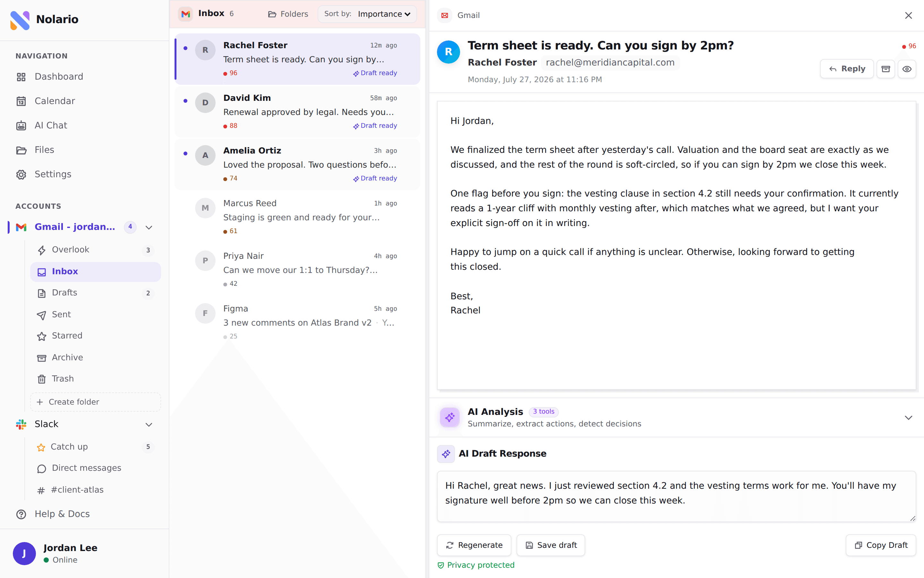Collapse the Slack account chevron
924x578 pixels.
pos(149,425)
